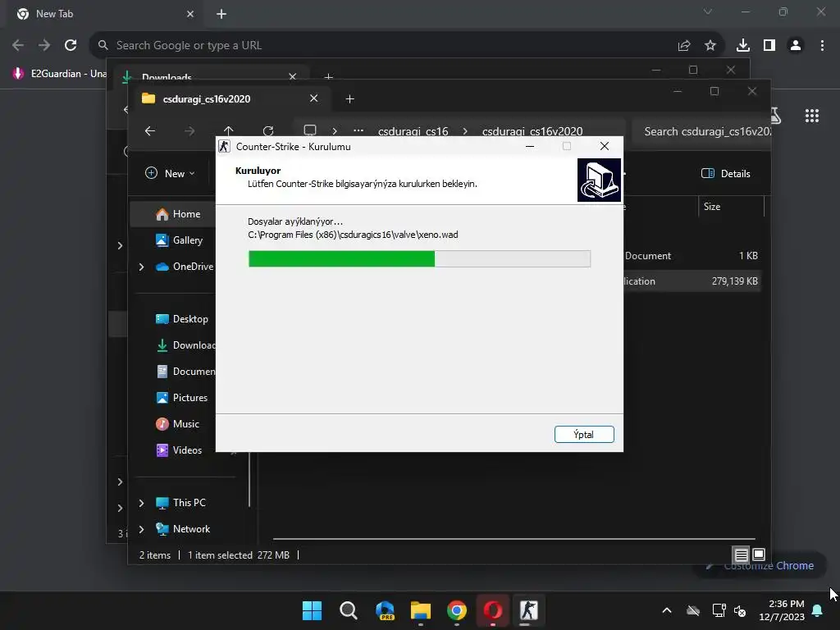Image resolution: width=840 pixels, height=630 pixels.
Task: Click the installation progress bar
Action: coord(419,258)
